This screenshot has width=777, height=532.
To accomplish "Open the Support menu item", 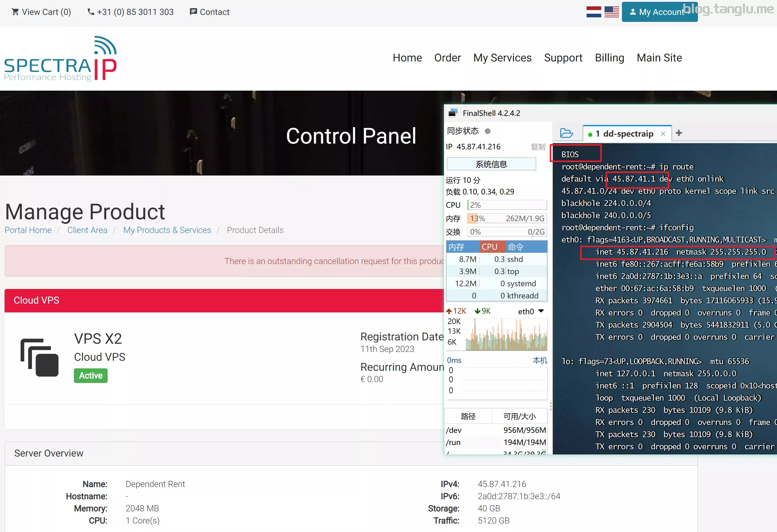I will (x=563, y=58).
